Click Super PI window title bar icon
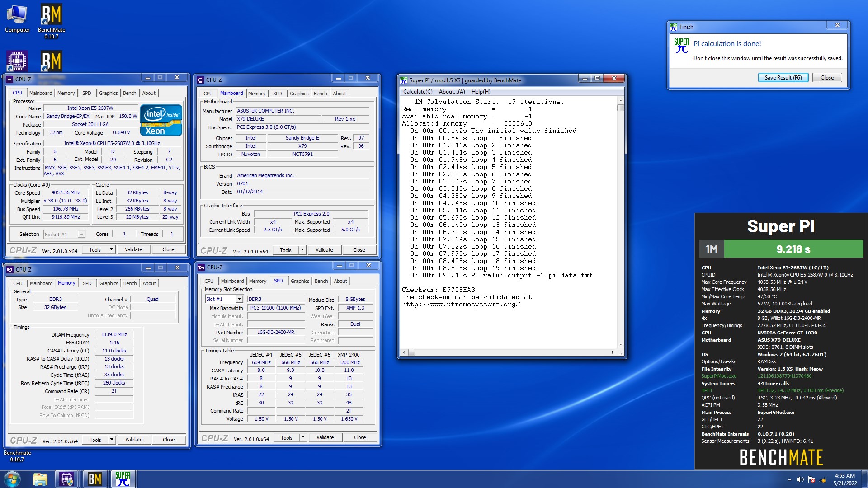Viewport: 868px width, 488px height. tap(404, 80)
